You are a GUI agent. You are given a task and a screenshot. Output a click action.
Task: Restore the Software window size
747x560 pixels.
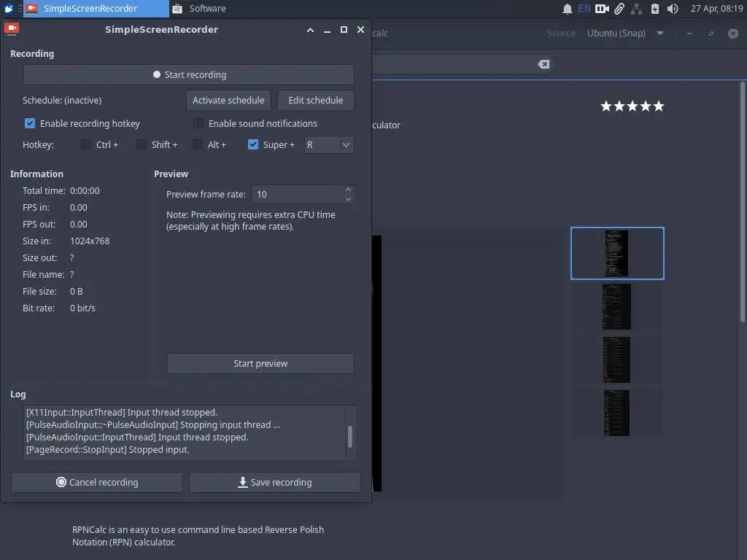pos(711,34)
